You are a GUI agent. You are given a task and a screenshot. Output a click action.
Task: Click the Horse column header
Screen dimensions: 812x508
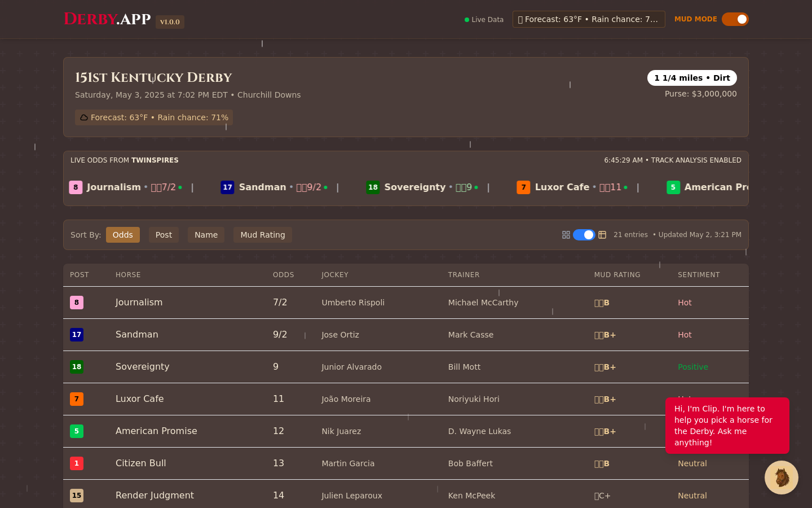[128, 275]
